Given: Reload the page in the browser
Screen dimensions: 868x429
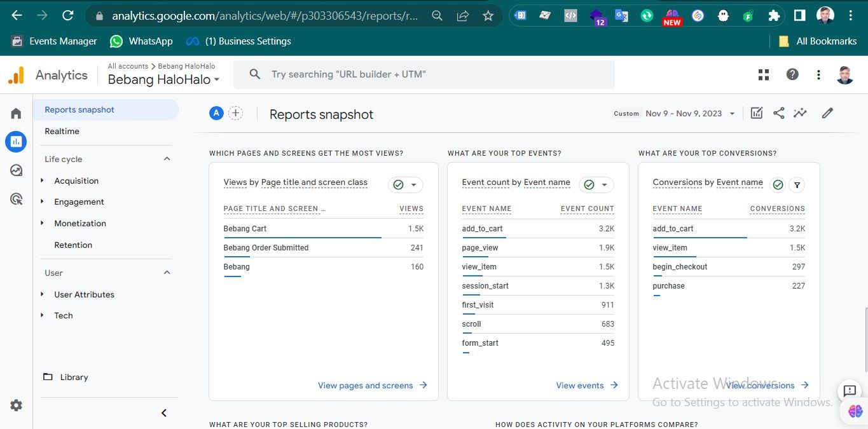Looking at the screenshot, I should pyautogui.click(x=67, y=15).
